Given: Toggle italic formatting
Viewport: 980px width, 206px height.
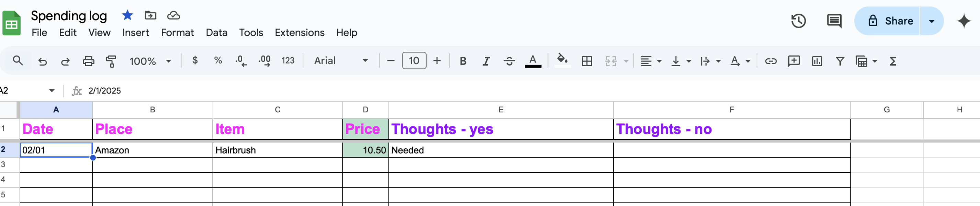Looking at the screenshot, I should (x=486, y=61).
